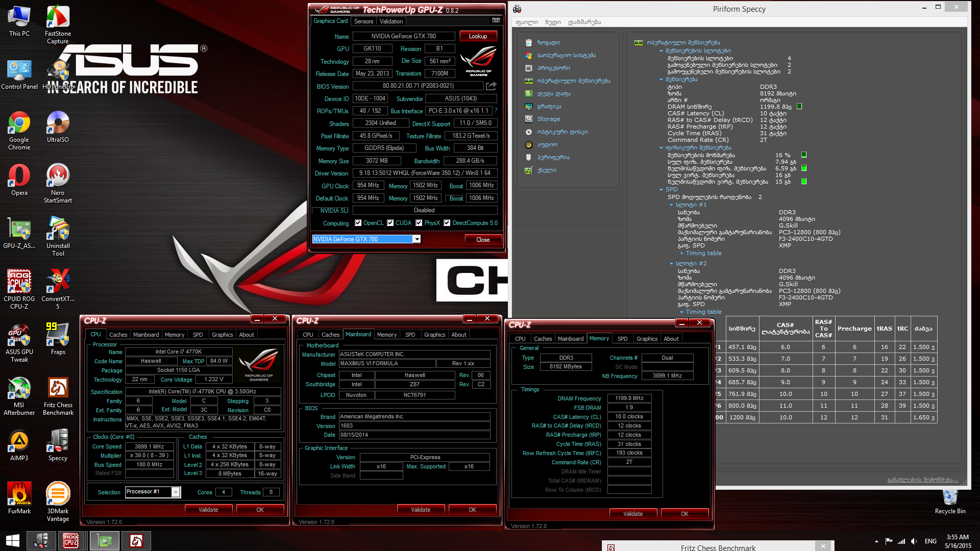
Task: Click the green indicator beside DRAM frequency
Action: click(x=799, y=107)
